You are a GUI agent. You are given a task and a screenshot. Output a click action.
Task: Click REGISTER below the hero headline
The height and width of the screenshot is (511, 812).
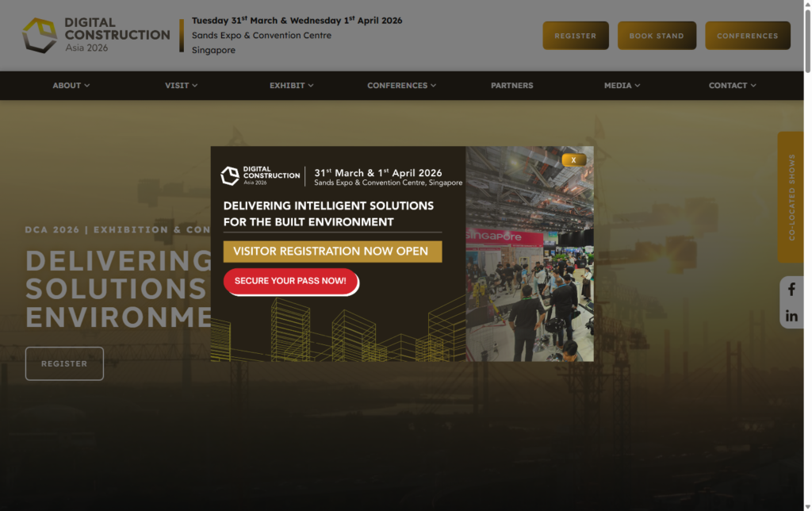pyautogui.click(x=64, y=363)
